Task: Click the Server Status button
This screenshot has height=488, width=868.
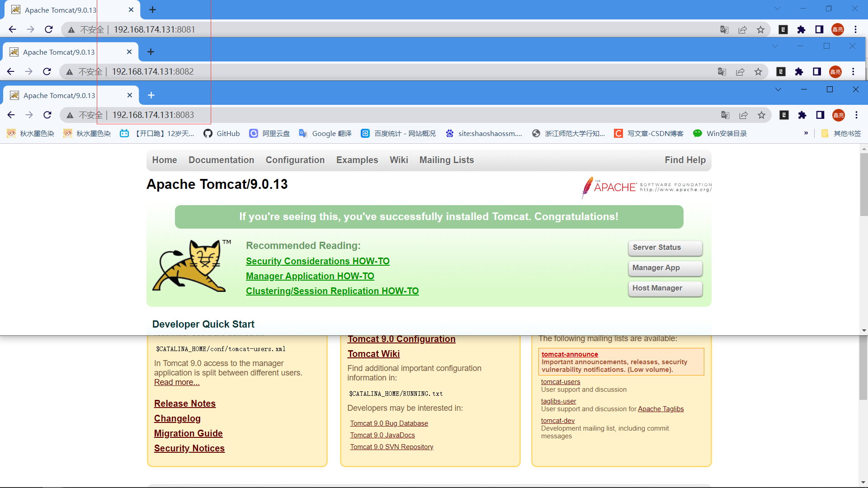Action: coord(665,248)
